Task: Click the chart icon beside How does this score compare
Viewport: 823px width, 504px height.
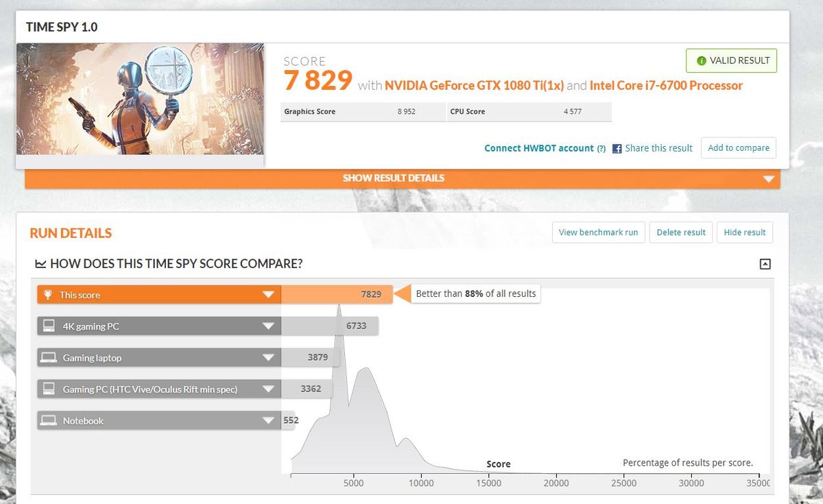Action: [x=40, y=263]
